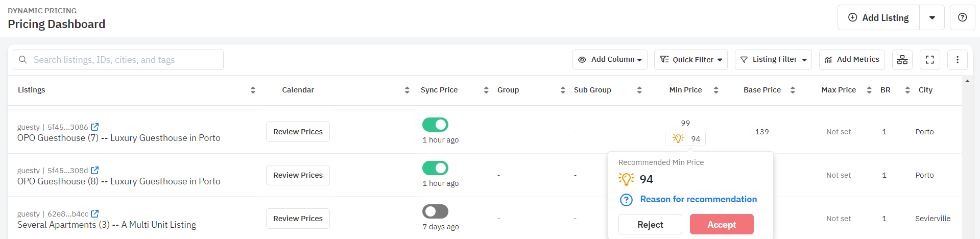
Task: Click the search listings input field
Action: pyautogui.click(x=118, y=60)
